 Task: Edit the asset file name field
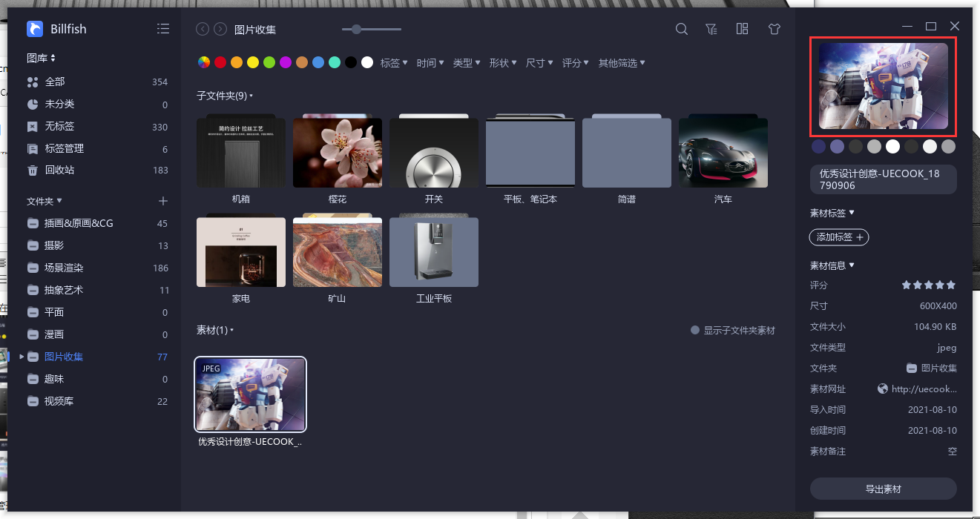(x=883, y=179)
